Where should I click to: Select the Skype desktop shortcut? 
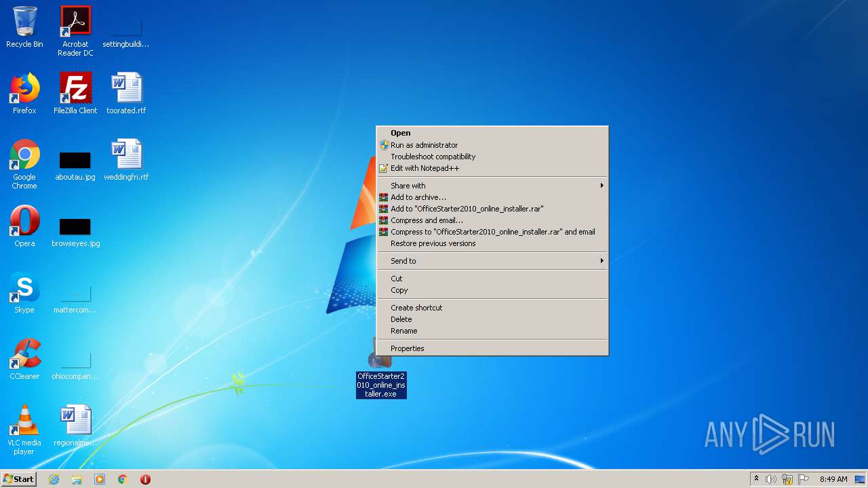pyautogui.click(x=24, y=293)
